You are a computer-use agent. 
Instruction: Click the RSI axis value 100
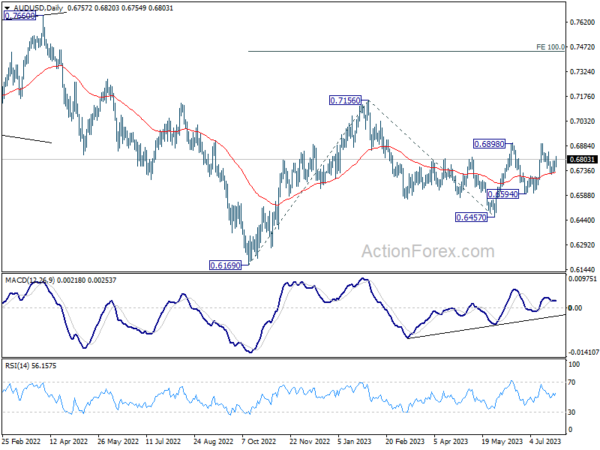pyautogui.click(x=574, y=365)
